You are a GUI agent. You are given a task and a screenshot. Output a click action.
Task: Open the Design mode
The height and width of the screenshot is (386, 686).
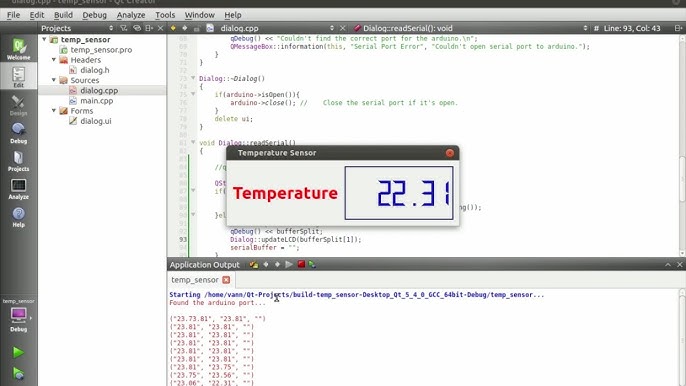(18, 105)
